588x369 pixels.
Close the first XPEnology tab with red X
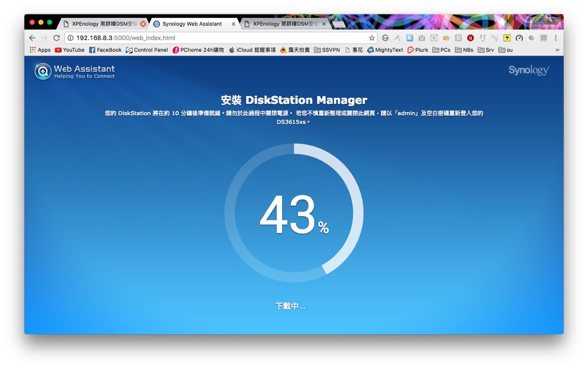(x=143, y=24)
